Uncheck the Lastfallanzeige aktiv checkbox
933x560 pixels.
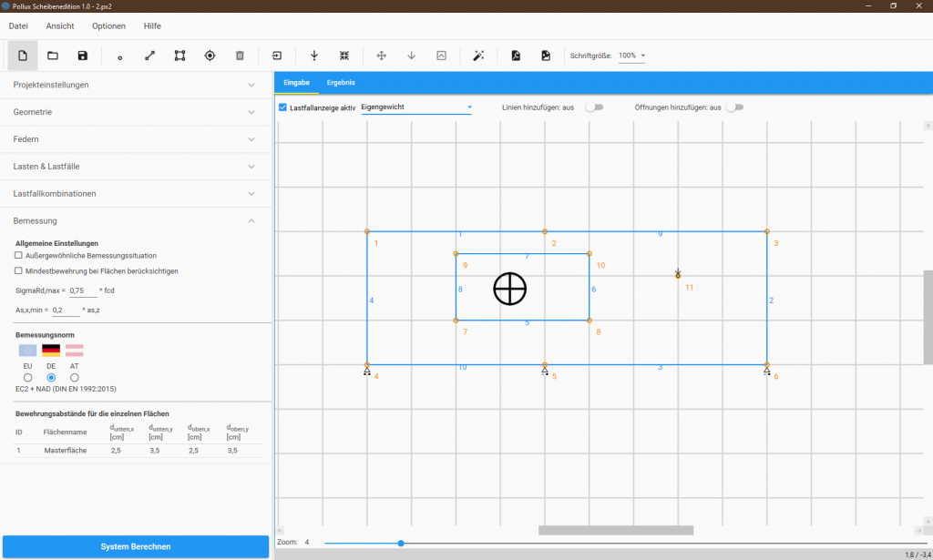[282, 107]
